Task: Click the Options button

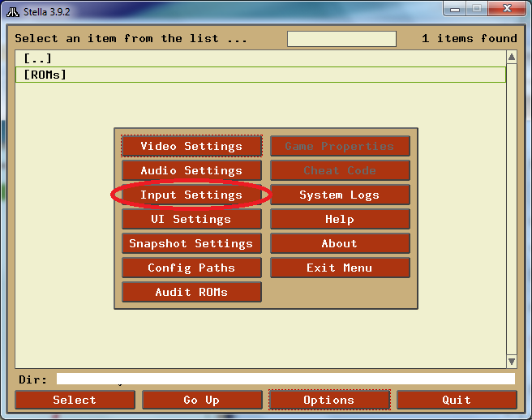Action: (329, 400)
